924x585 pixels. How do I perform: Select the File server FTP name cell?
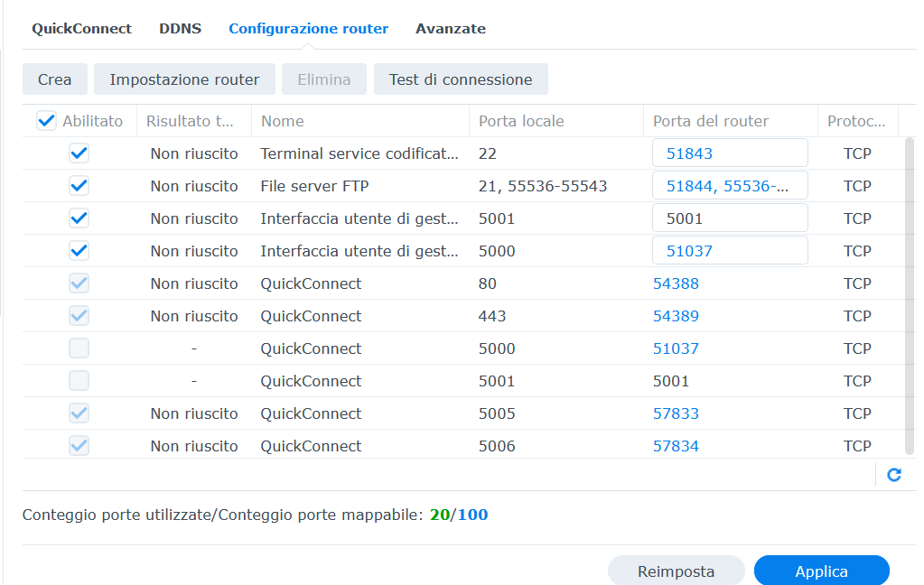[314, 186]
